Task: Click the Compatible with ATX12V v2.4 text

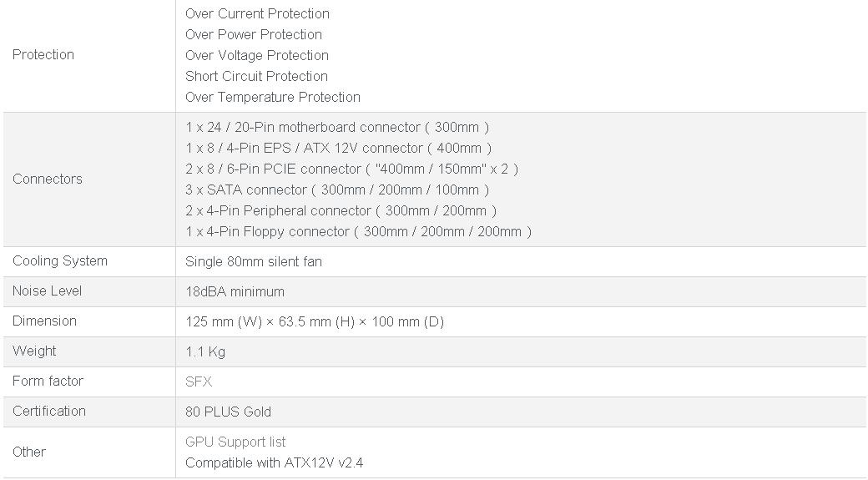Action: (274, 462)
